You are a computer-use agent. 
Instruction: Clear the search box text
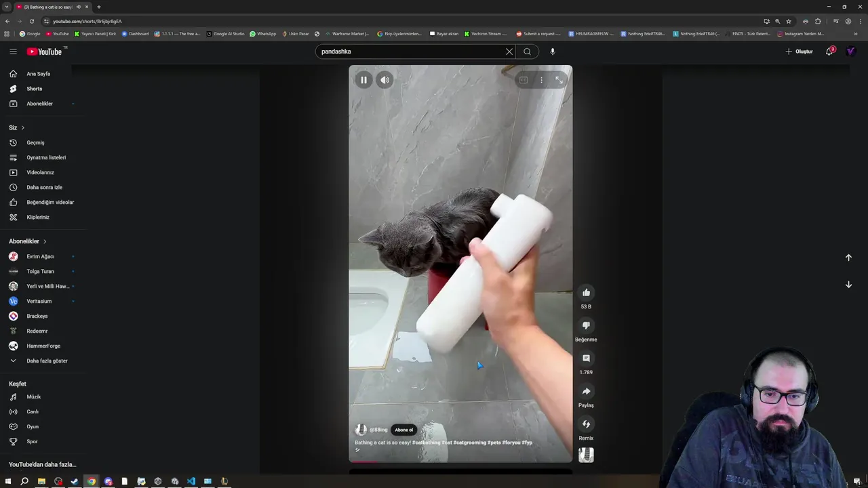pos(509,52)
